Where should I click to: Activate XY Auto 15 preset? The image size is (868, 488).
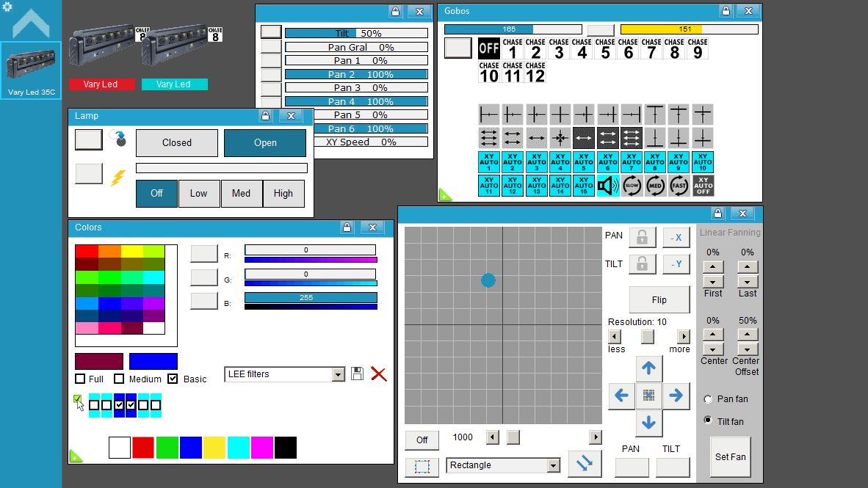tap(584, 186)
